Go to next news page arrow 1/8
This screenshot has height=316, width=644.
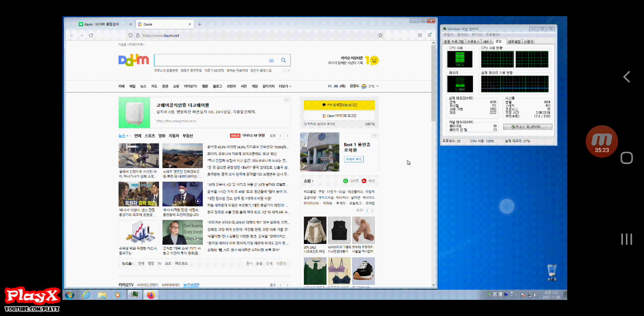tap(287, 136)
